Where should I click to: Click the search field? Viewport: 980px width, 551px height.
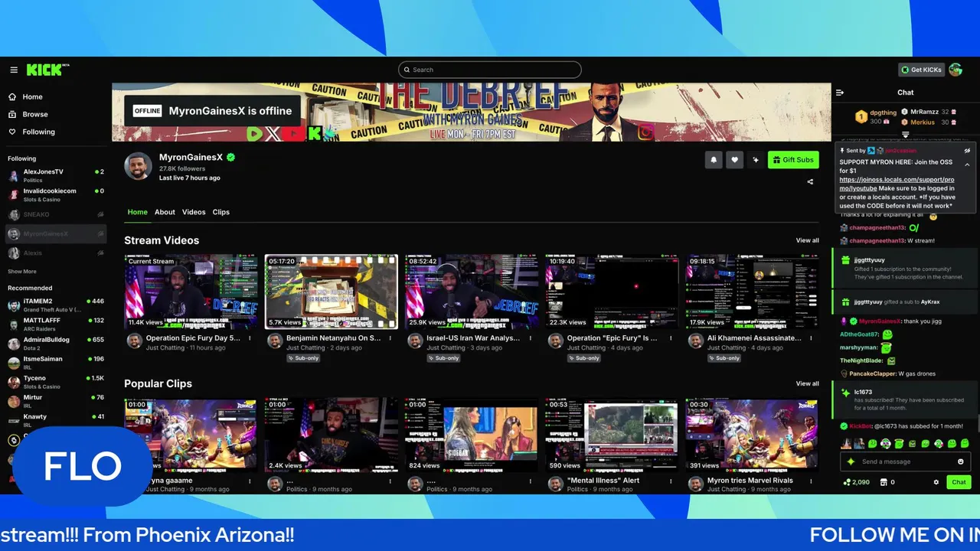pos(490,70)
